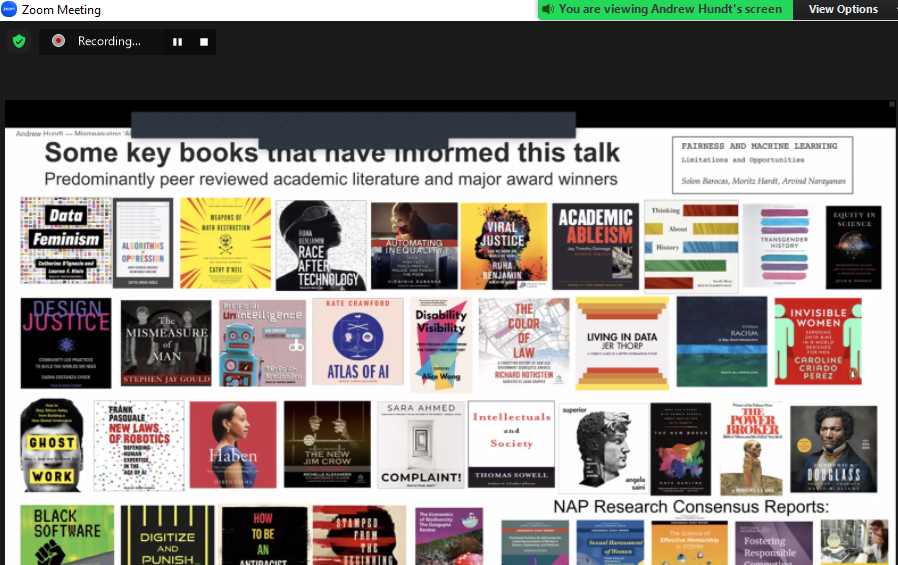Click the Academic Ableism book cover
The width and height of the screenshot is (898, 565).
point(595,246)
